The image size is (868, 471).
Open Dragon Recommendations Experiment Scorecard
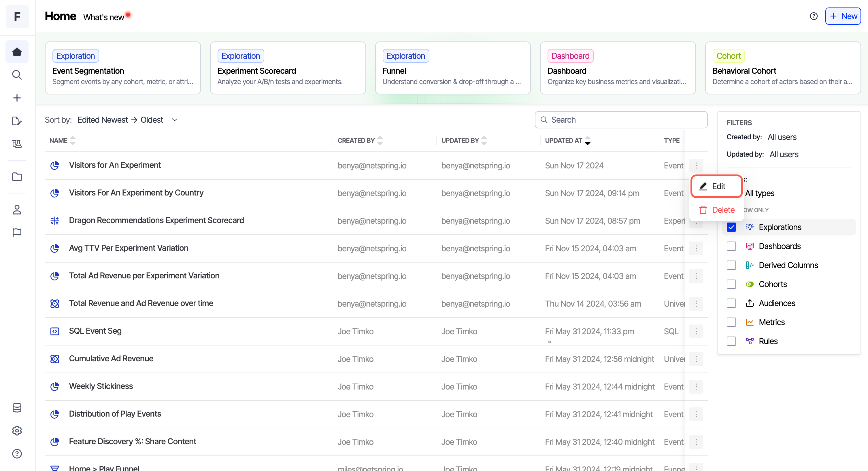click(x=156, y=221)
